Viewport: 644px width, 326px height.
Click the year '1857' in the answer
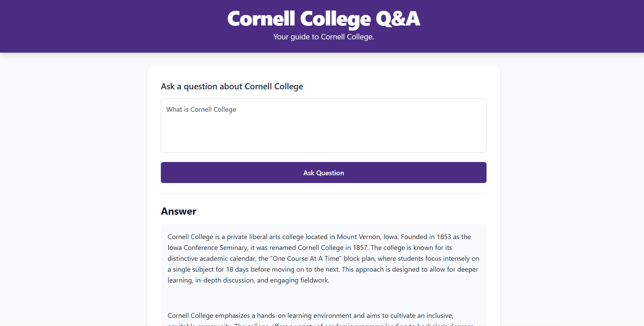click(x=360, y=248)
